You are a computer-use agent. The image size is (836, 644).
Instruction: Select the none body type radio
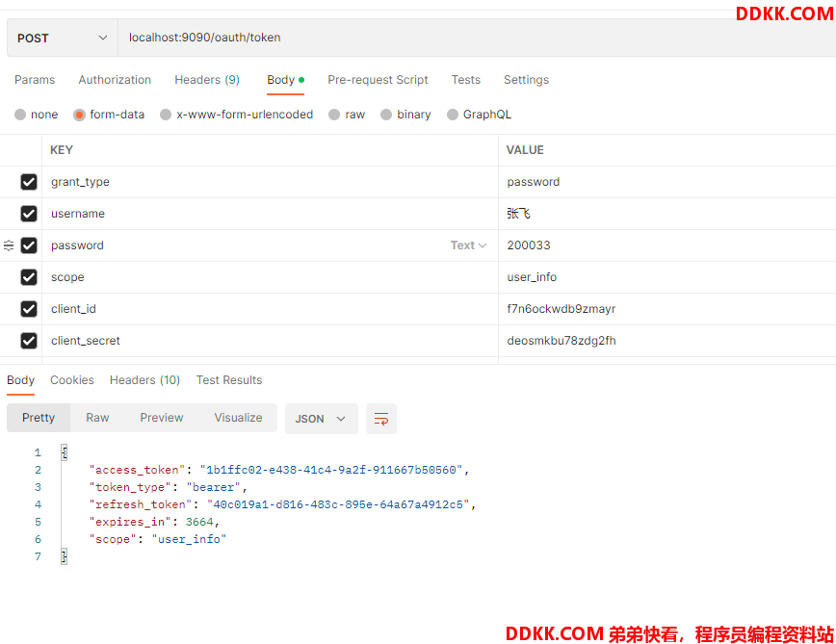pyautogui.click(x=20, y=115)
